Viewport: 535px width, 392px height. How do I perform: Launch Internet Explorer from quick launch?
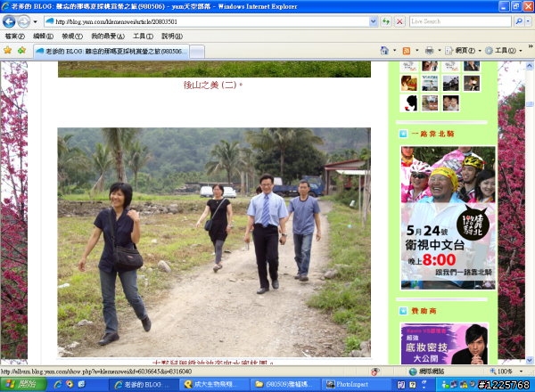(x=58, y=385)
